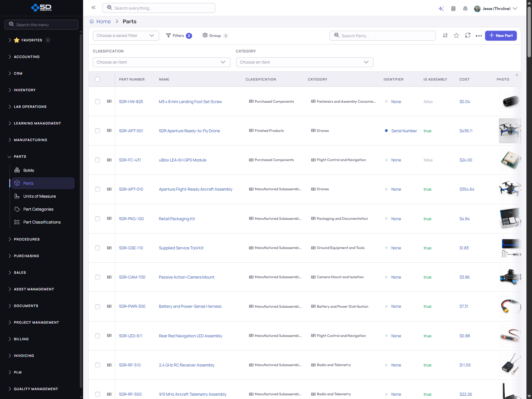Image resolution: width=532 pixels, height=399 pixels.
Task: Open row detail icon for 5DR-HW-825
Action: pos(109,101)
